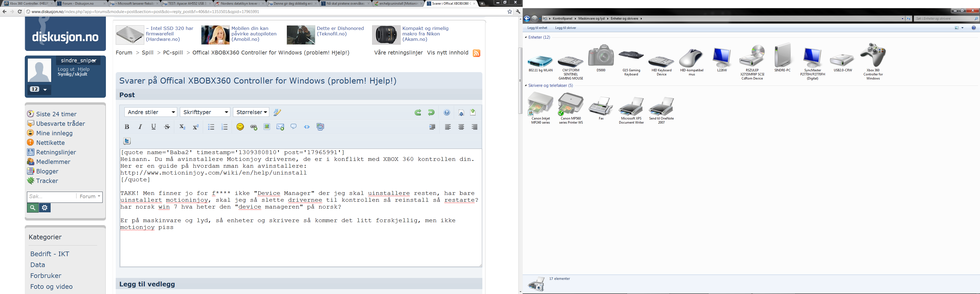980x294 pixels.
Task: Open the RSS feed icon
Action: tap(476, 53)
